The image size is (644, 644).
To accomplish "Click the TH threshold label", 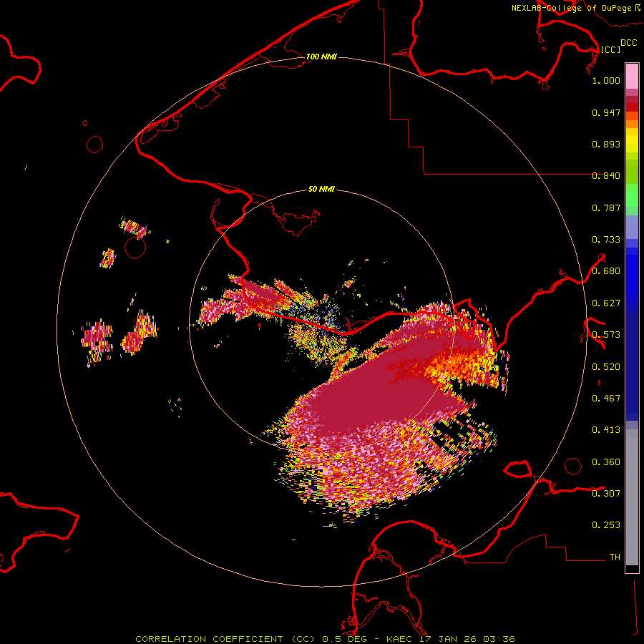I will (x=615, y=557).
